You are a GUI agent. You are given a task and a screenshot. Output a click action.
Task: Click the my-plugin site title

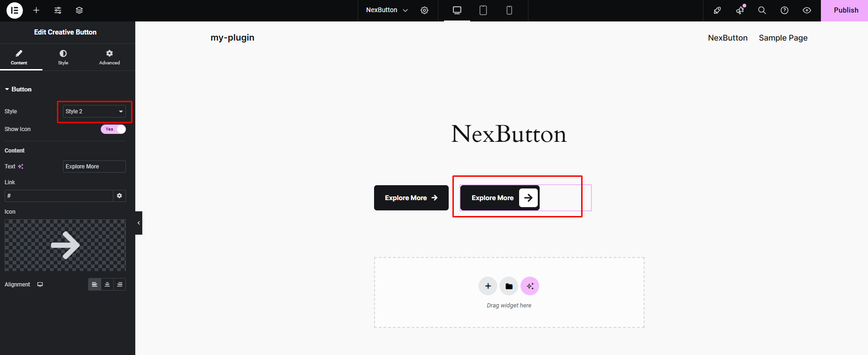(x=232, y=38)
